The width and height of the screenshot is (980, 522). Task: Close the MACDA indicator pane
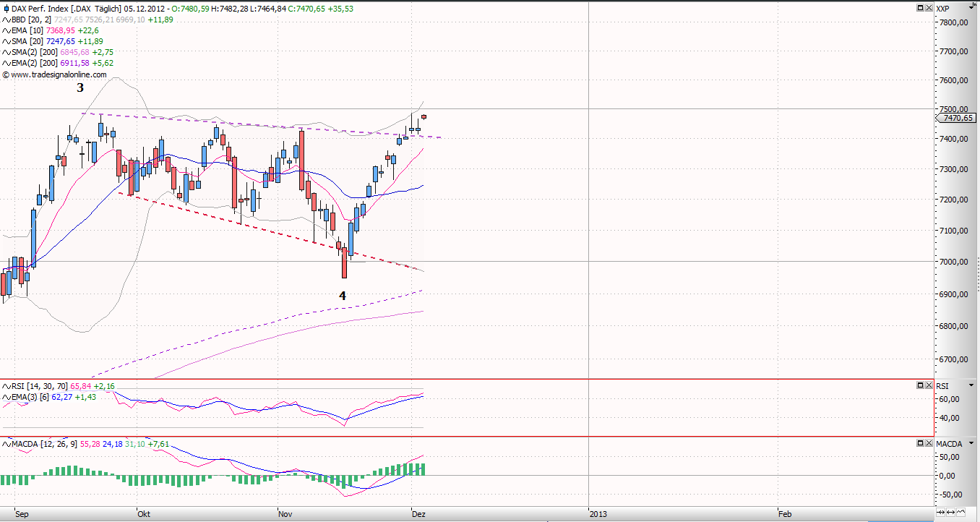tap(928, 442)
